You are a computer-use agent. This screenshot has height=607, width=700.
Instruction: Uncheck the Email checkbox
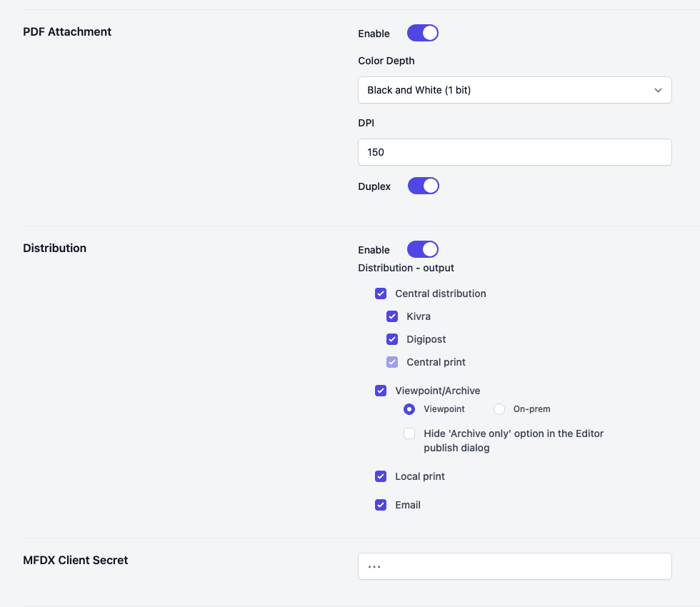[x=381, y=505]
